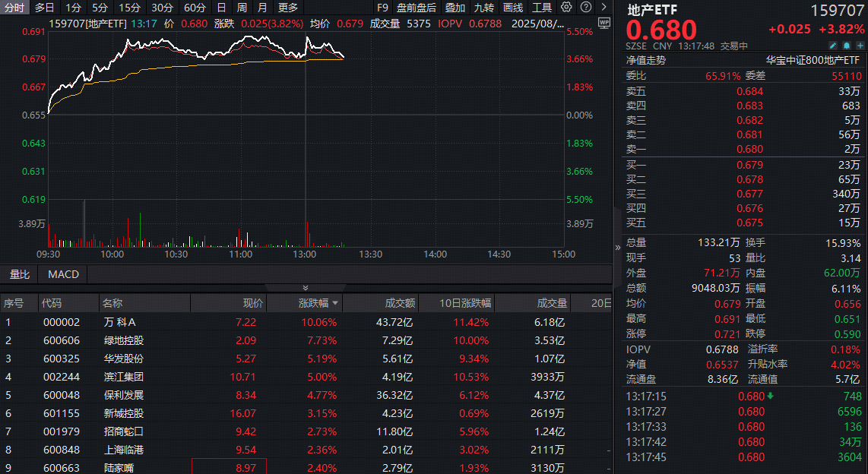Screen dimensions: 868x474
Task: Toggle 九转 indicator on chart
Action: click(483, 8)
